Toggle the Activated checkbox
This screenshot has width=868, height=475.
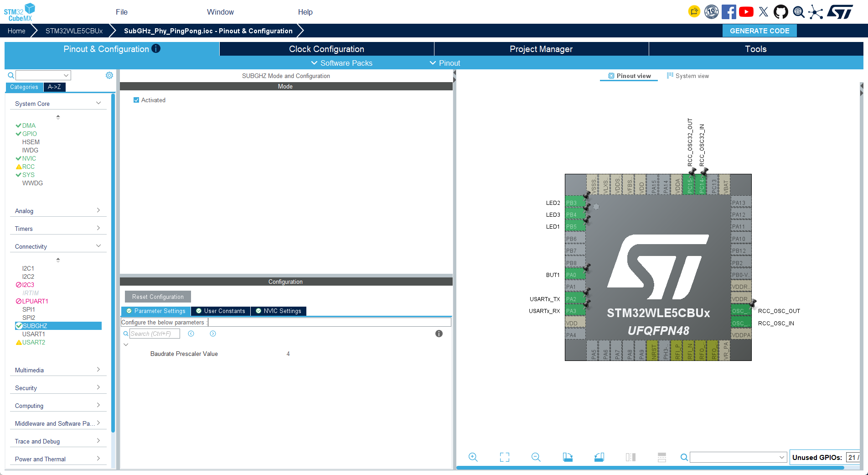click(136, 100)
